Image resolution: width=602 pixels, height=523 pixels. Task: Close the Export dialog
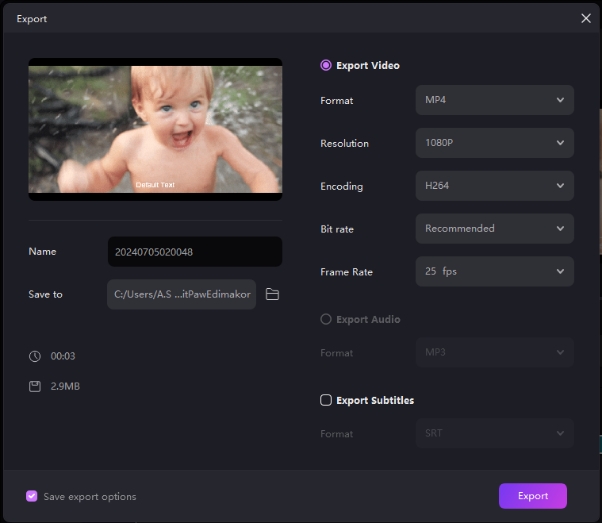585,18
